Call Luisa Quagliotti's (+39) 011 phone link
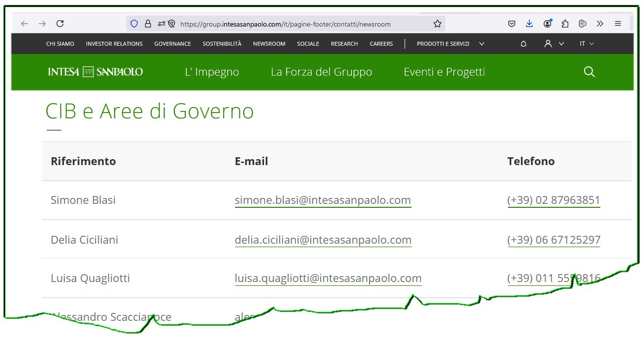Image resolution: width=644 pixels, height=338 pixels. [x=554, y=279]
